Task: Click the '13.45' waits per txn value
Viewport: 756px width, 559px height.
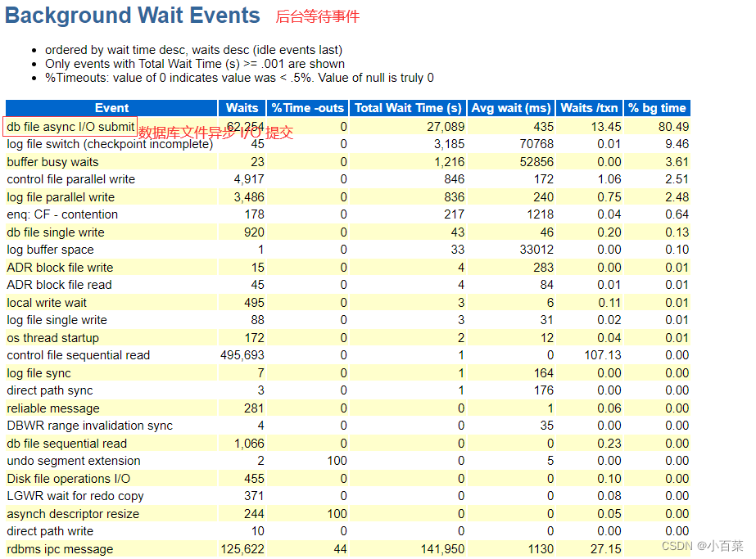Action: click(x=606, y=127)
